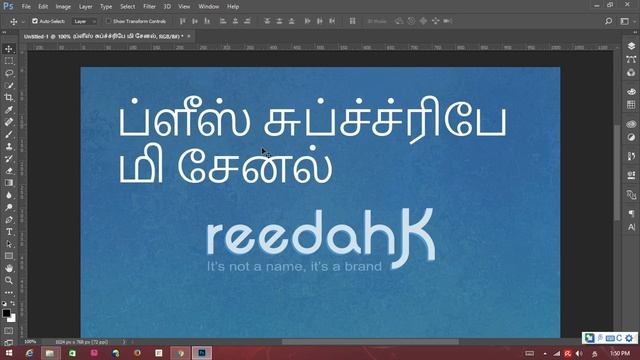Open the Layer menu
The width and height of the screenshot is (640, 360).
click(85, 7)
